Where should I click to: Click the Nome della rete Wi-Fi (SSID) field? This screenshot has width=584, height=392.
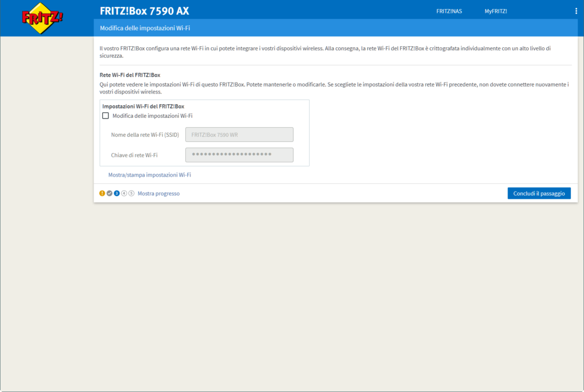[239, 134]
